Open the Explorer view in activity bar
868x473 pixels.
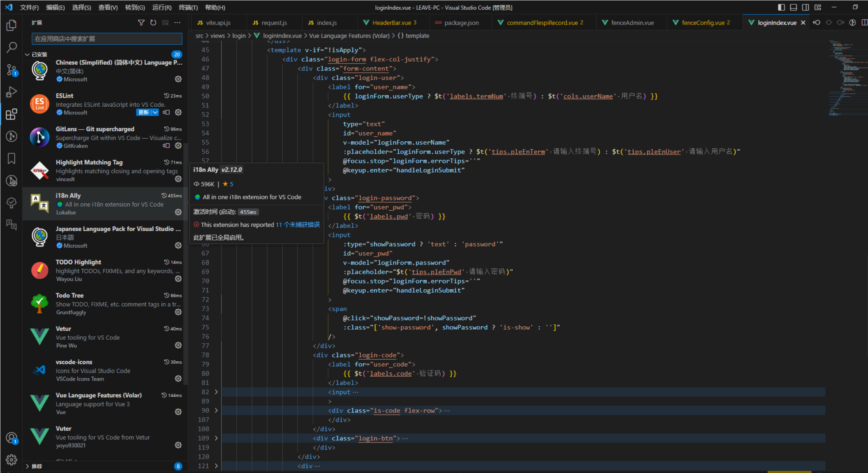click(12, 25)
